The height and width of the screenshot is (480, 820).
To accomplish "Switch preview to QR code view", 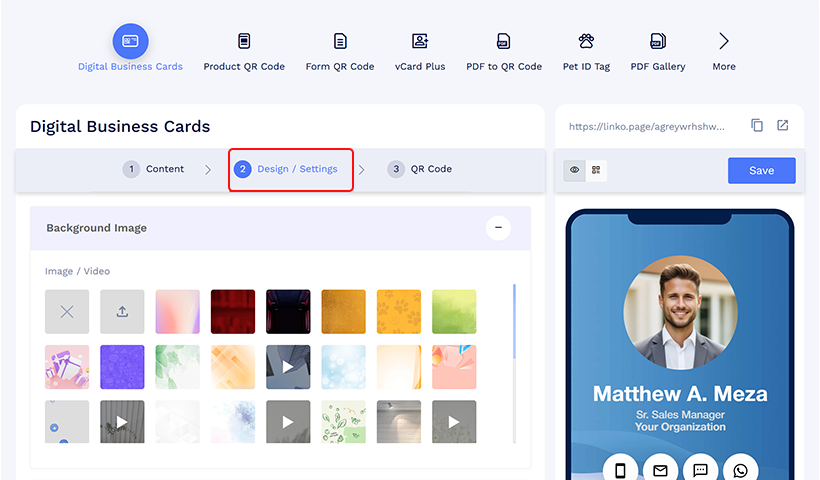I will (x=596, y=170).
